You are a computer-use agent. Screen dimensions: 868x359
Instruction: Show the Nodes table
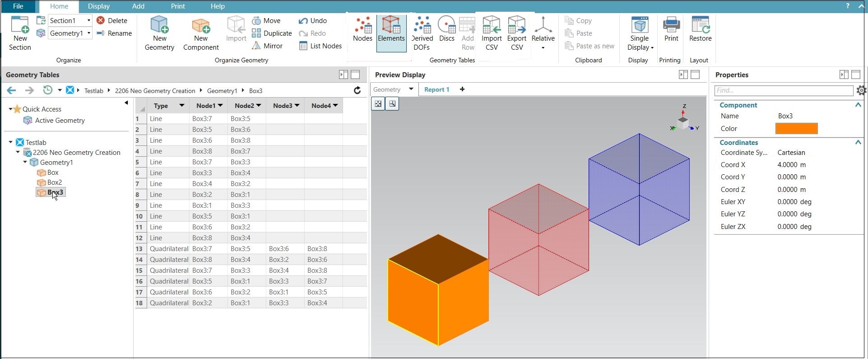pos(362,30)
